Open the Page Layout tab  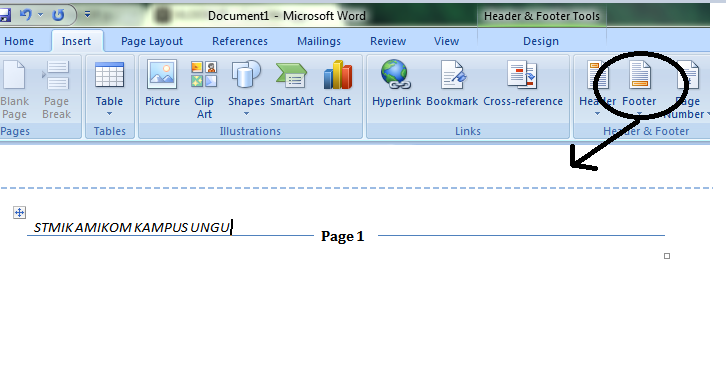point(152,41)
